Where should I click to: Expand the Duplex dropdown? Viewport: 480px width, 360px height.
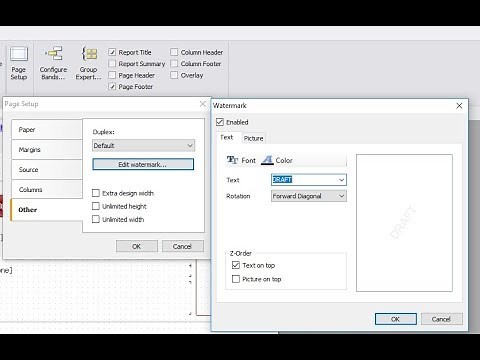pos(143,146)
